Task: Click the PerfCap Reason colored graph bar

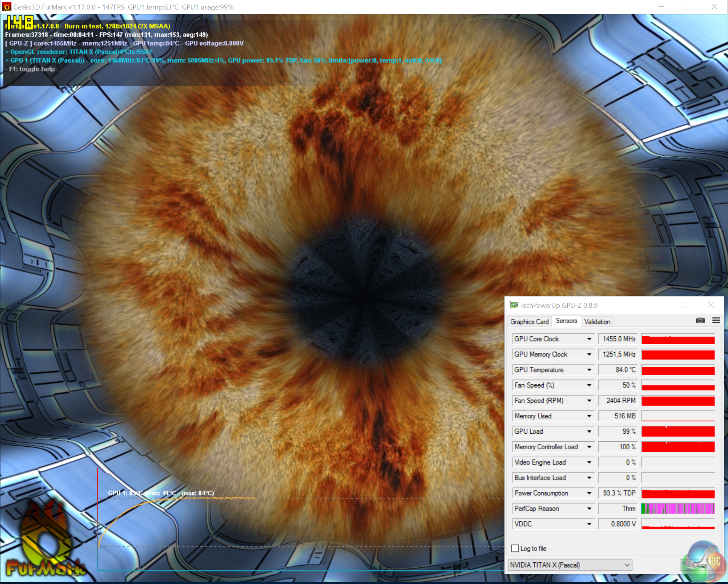Action: (x=678, y=509)
